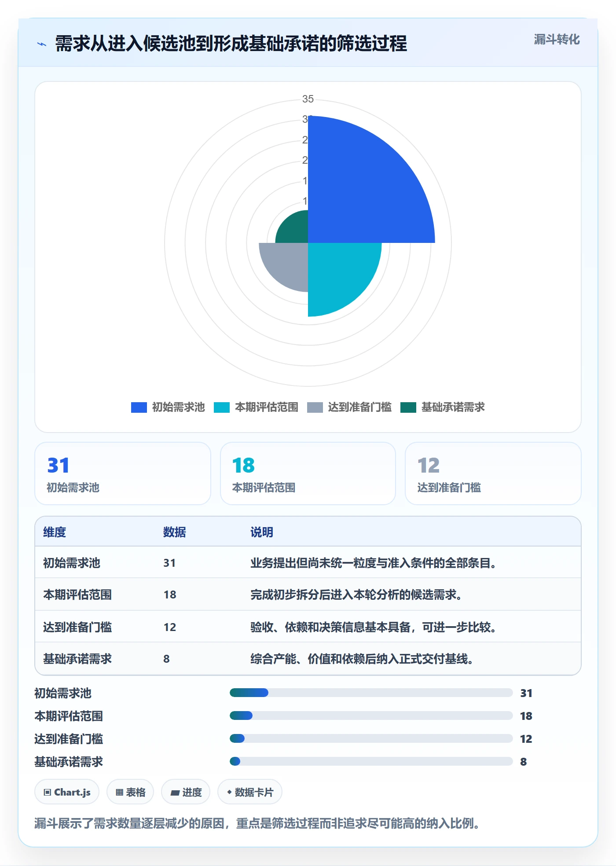Viewport: 616px width, 866px height.
Task: Click the 说明 column header
Action: 262,532
